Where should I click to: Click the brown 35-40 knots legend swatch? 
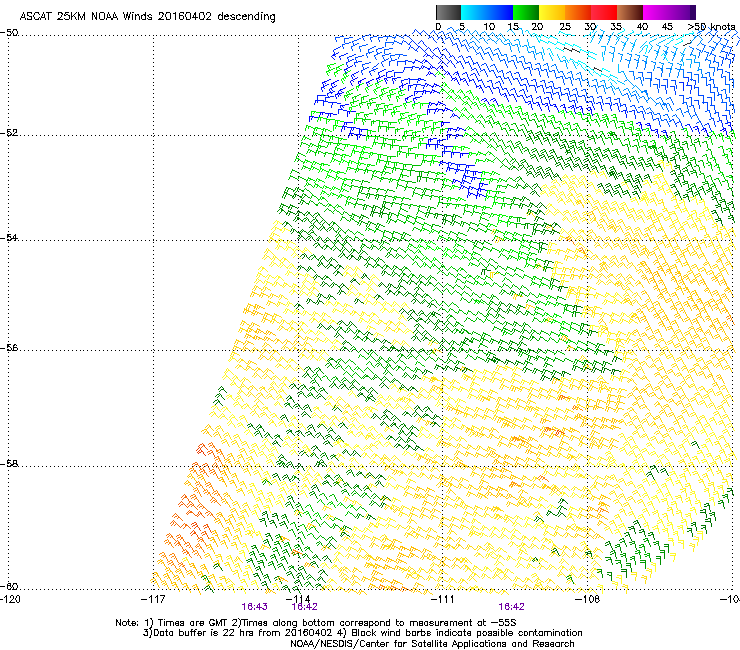point(630,12)
